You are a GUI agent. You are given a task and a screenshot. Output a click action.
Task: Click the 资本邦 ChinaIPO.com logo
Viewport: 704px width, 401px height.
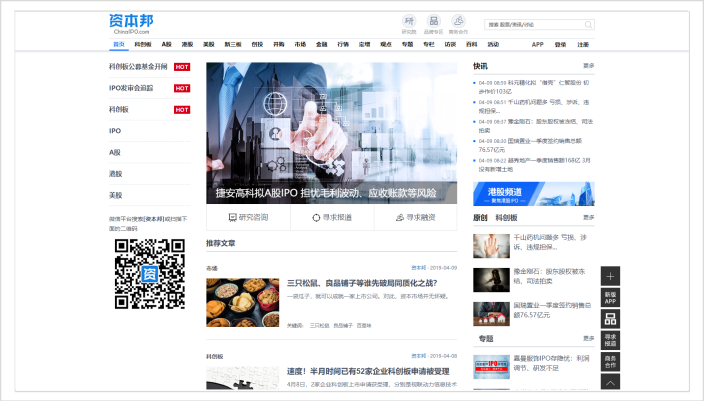click(x=131, y=24)
